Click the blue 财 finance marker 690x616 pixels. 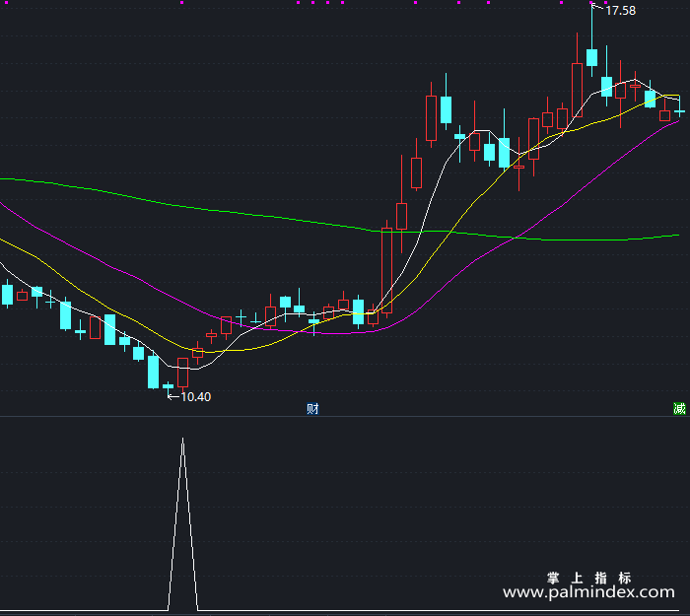point(312,409)
